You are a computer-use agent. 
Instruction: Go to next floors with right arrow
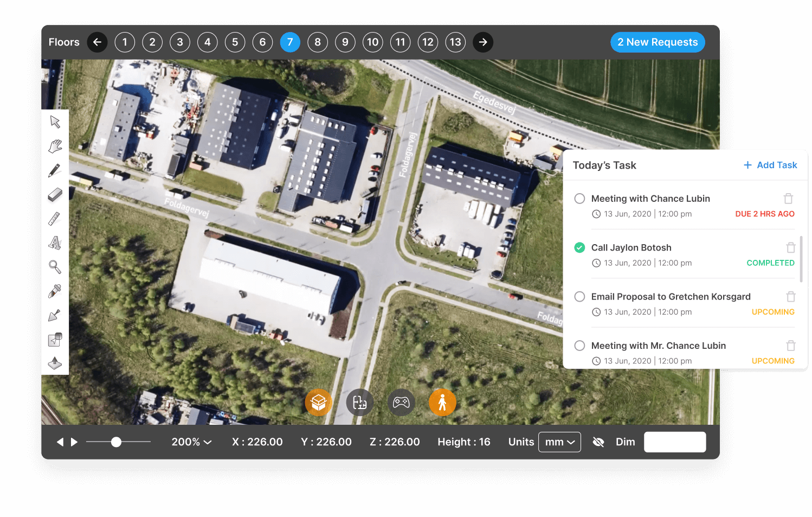pos(483,42)
